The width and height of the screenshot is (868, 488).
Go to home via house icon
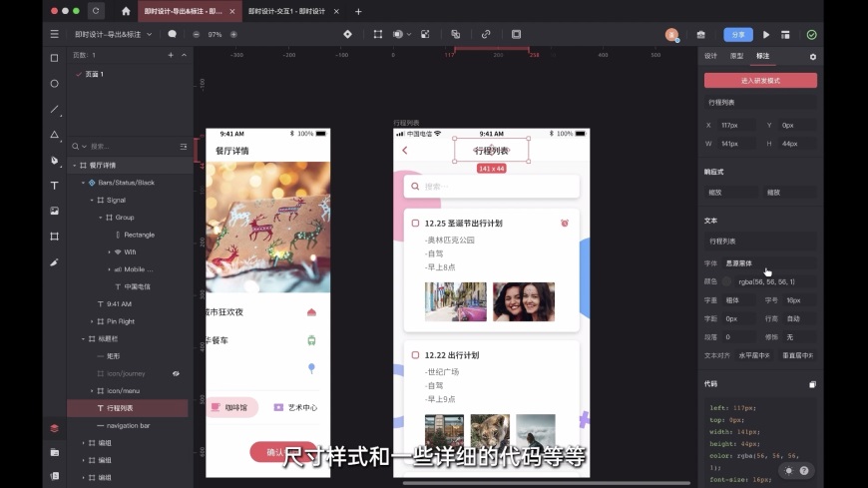[x=126, y=11]
